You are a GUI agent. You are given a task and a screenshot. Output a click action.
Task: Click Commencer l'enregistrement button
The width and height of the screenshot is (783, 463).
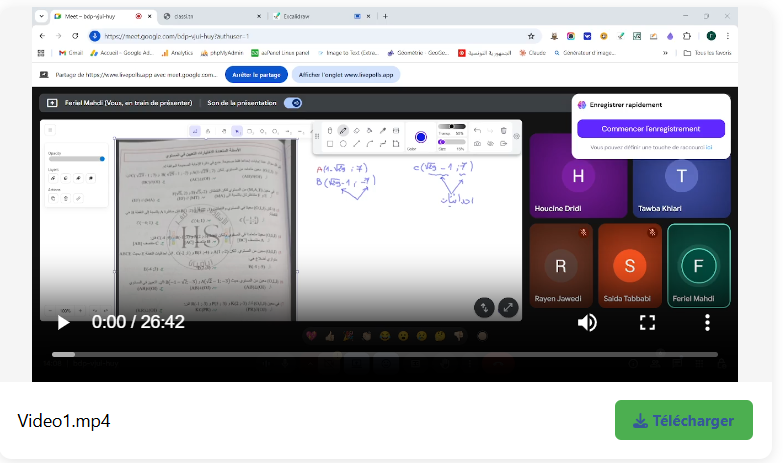click(650, 129)
